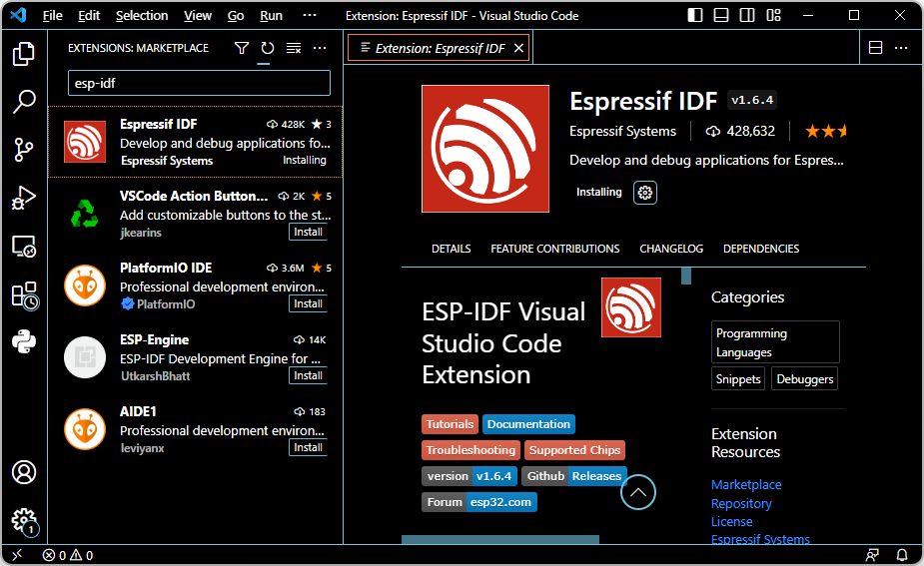
Task: Open the Marketplace resource link
Action: coord(746,485)
